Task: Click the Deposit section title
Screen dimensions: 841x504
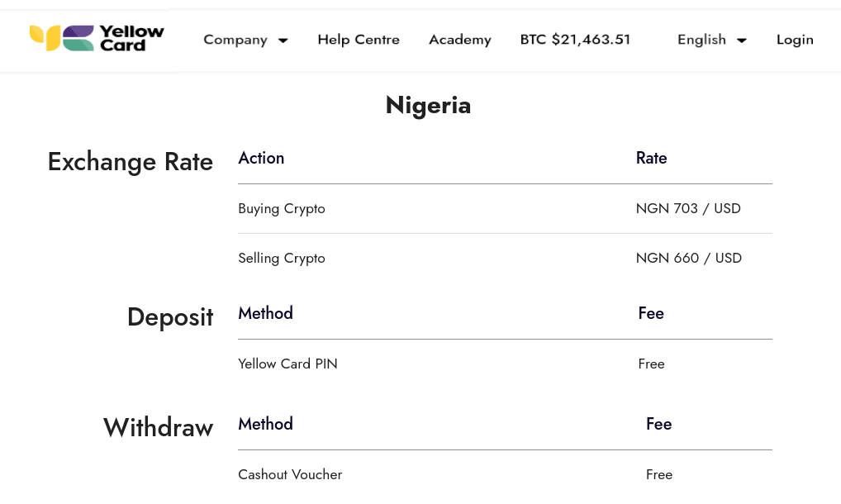Action: click(170, 316)
